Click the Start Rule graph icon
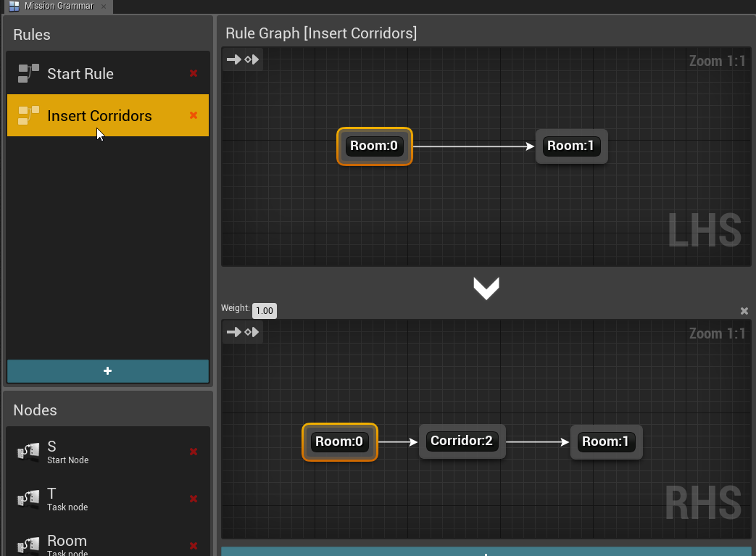This screenshot has height=556, width=756. (x=28, y=72)
